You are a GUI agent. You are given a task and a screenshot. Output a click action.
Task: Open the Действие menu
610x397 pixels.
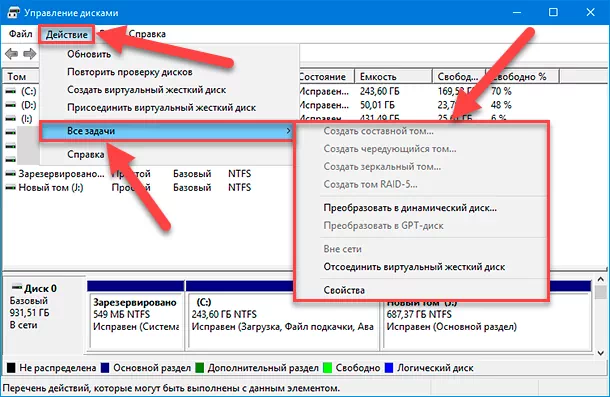pyautogui.click(x=67, y=35)
